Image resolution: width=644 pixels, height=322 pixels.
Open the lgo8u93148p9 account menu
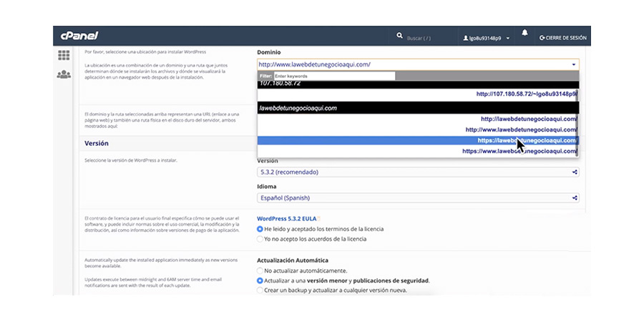click(x=487, y=38)
